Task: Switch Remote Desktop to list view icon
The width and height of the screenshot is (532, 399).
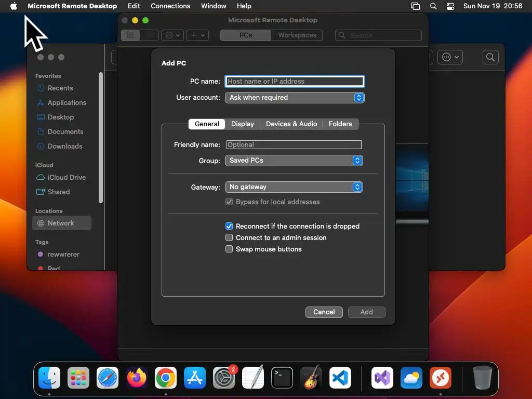Action: click(149, 35)
